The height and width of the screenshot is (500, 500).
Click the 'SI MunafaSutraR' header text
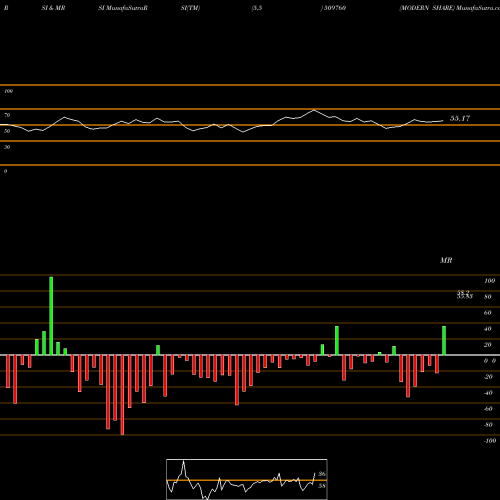click(123, 8)
